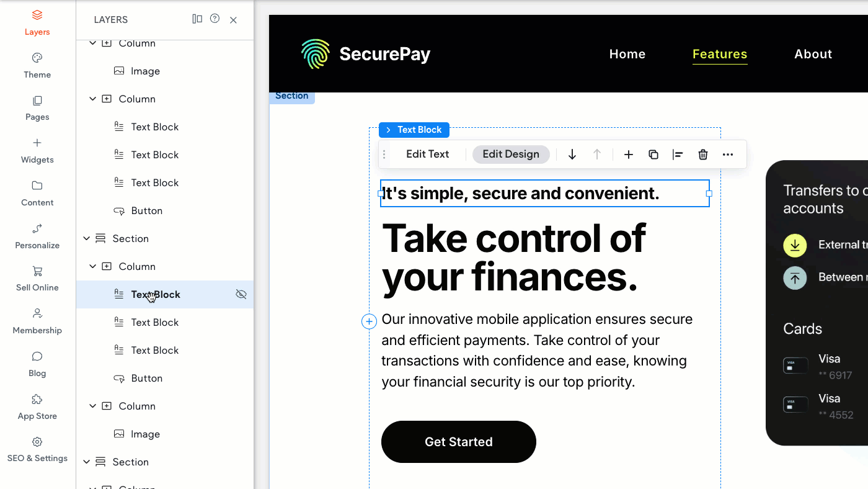
Task: Expand the blue Text Block breadcrumb chevron
Action: pyautogui.click(x=388, y=130)
